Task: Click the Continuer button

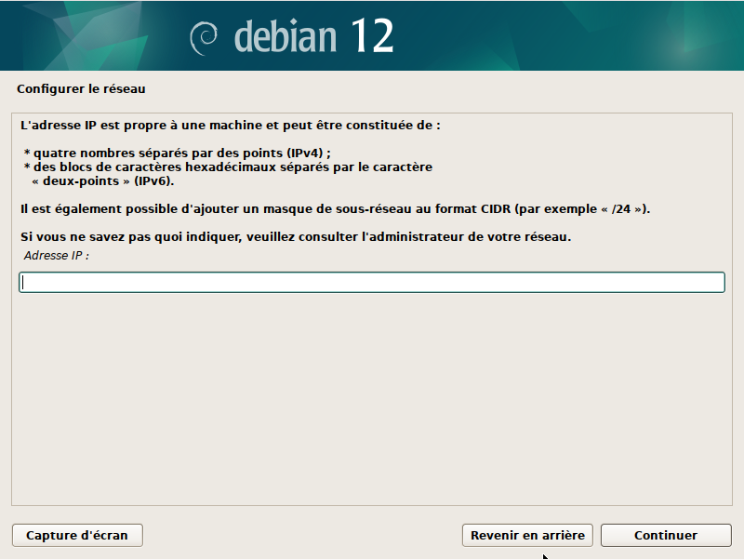Action: 666,535
